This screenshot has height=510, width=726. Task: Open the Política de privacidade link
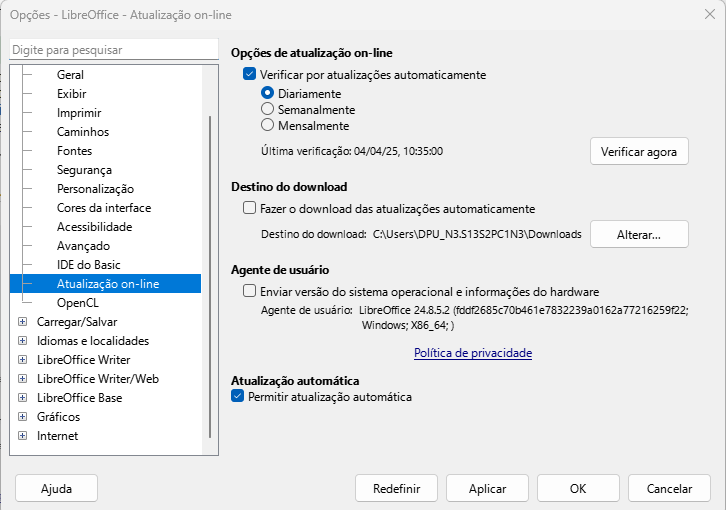473,353
